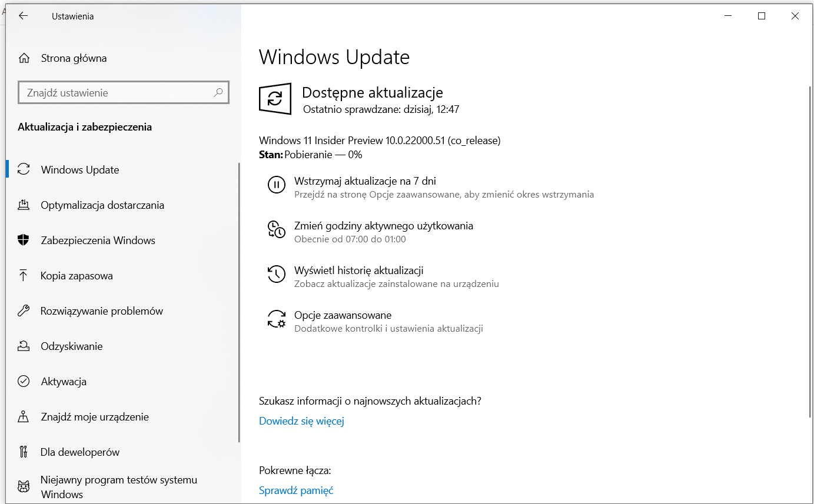Open Aktywacja section

[x=64, y=382]
